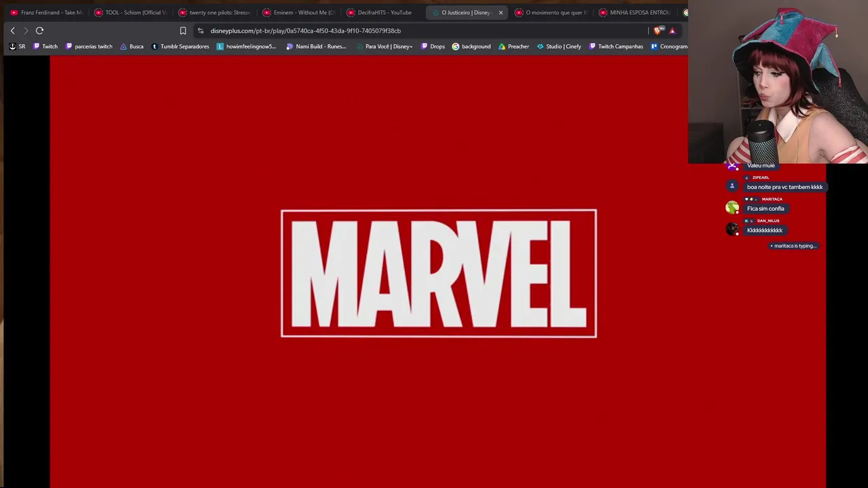Viewport: 868px width, 488px height.
Task: Click the chat message 'Fica sim confia'
Action: click(766, 209)
